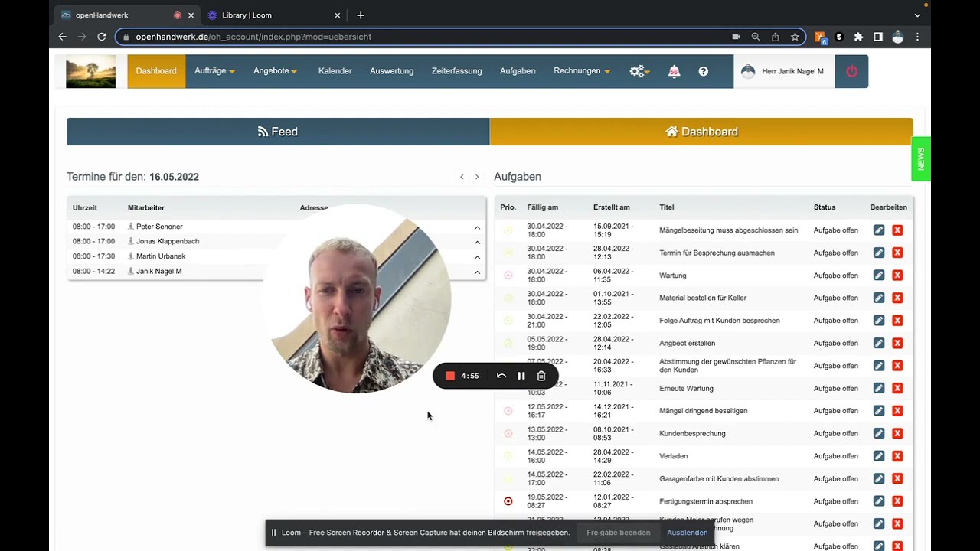This screenshot has width=980, height=551.
Task: Open the Aufträge dropdown menu
Action: coord(214,71)
